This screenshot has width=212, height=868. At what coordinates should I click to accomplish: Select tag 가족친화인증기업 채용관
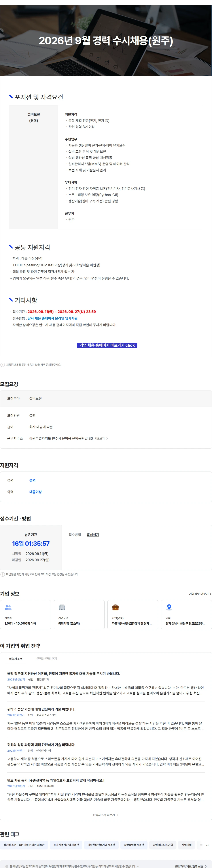pos(101,845)
